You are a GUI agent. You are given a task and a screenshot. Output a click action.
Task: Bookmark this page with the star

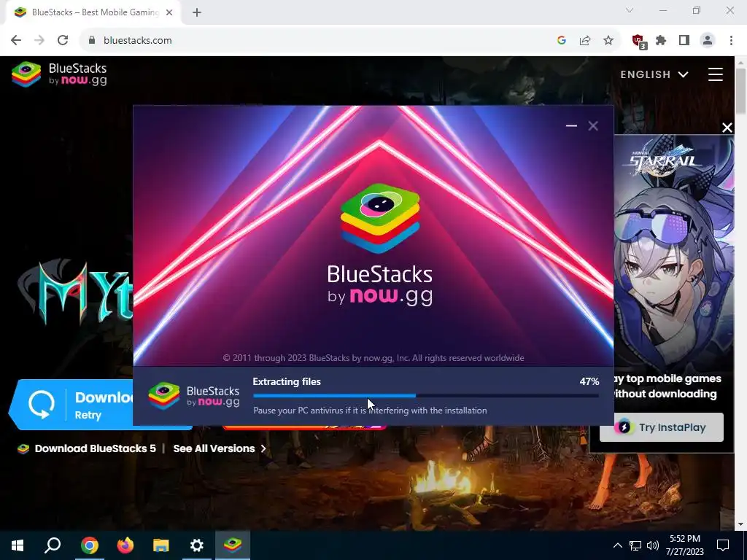[608, 41]
